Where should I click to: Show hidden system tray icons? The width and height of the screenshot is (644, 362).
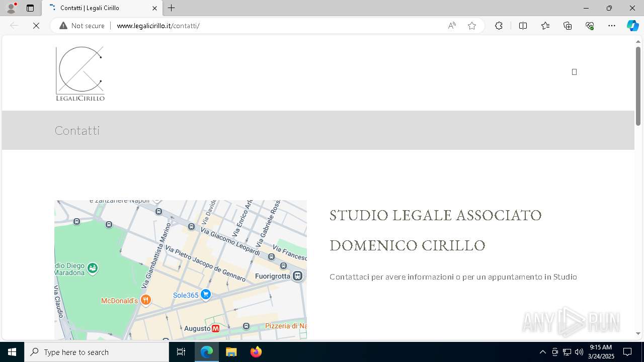coord(542,352)
